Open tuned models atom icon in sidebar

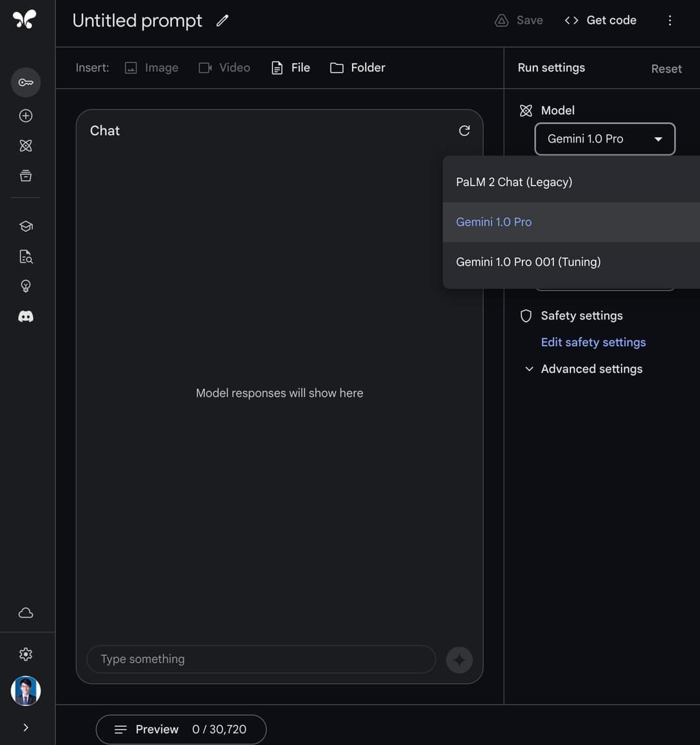26,145
